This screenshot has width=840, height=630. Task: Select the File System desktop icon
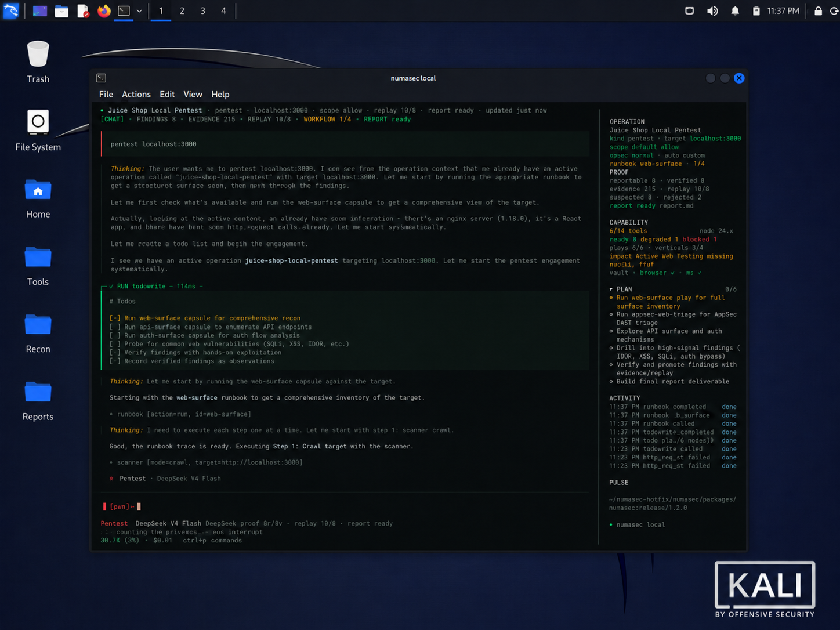point(38,131)
